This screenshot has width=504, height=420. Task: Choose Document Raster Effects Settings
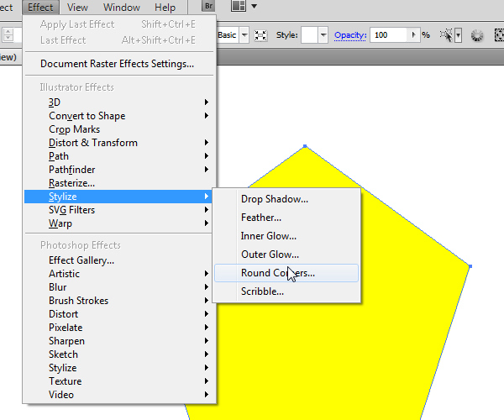[x=119, y=64]
